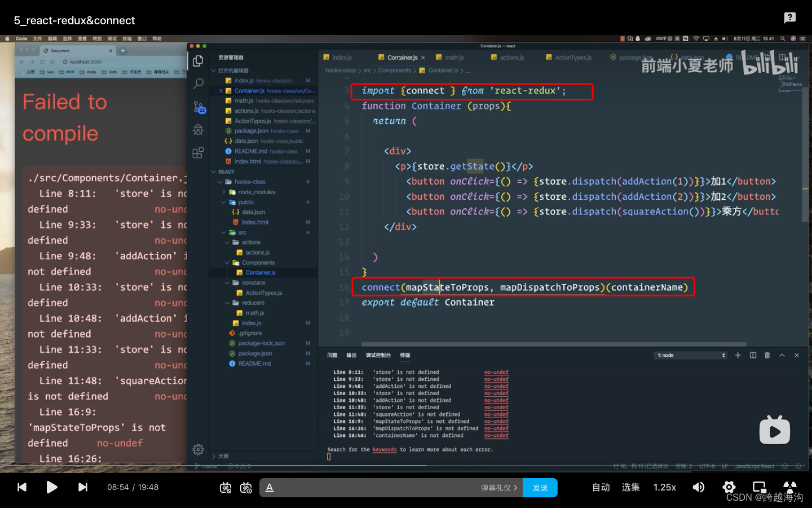Close the Container.js editor tab
812x508 pixels.
tap(423, 58)
